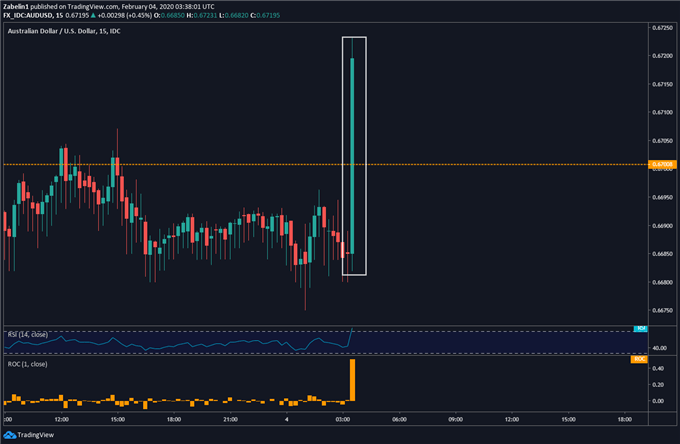The height and width of the screenshot is (444, 680).
Task: Click the large green breakout candle body
Action: [352, 156]
